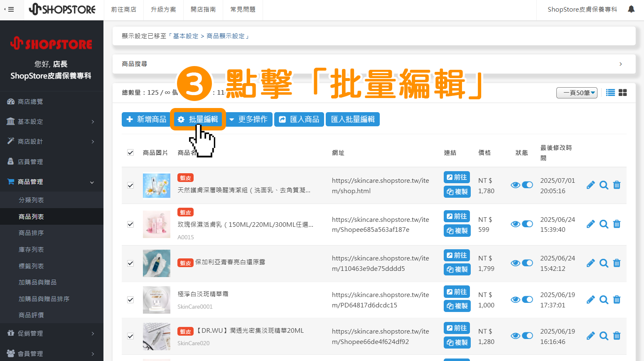Viewport: 644px width, 361px height.
Task: Click 複製 link button for 玫瑰保濕活膚乳
Action: click(457, 231)
